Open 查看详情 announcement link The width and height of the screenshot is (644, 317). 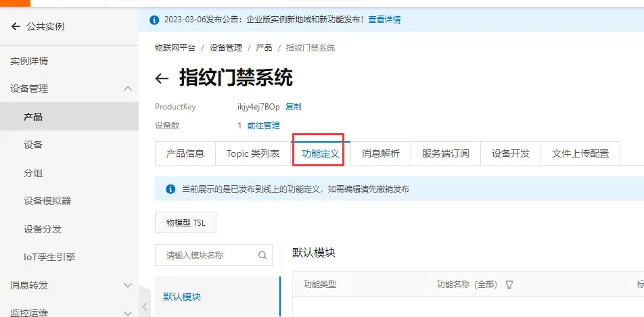(384, 20)
